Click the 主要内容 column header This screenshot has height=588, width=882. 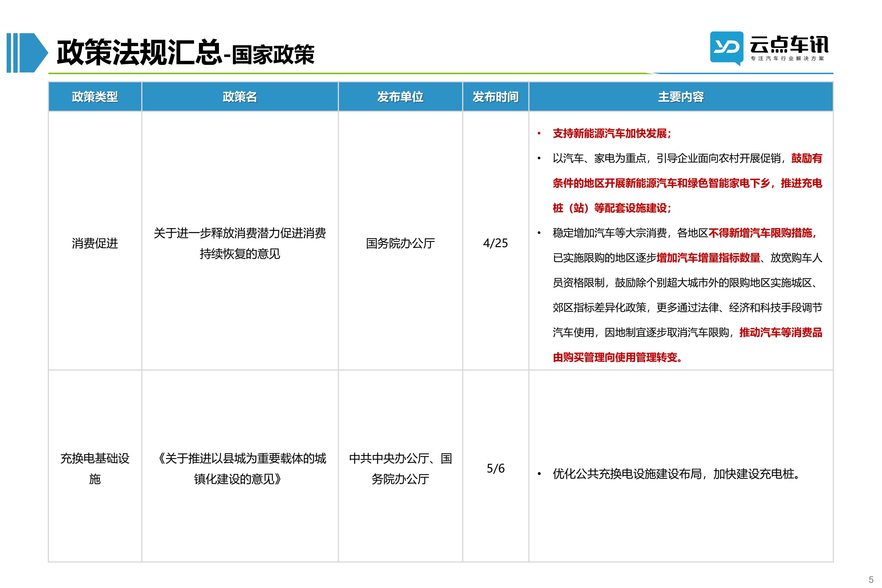(681, 97)
